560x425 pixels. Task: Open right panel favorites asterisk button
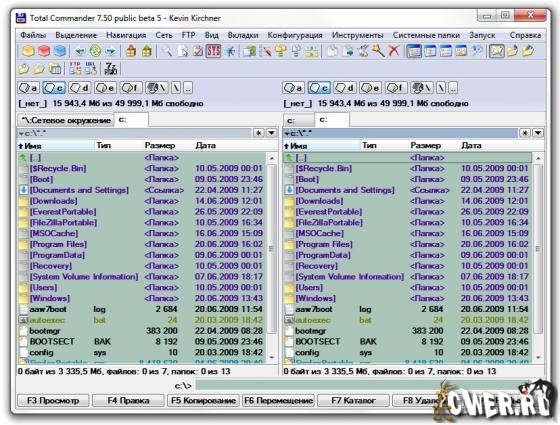525,133
